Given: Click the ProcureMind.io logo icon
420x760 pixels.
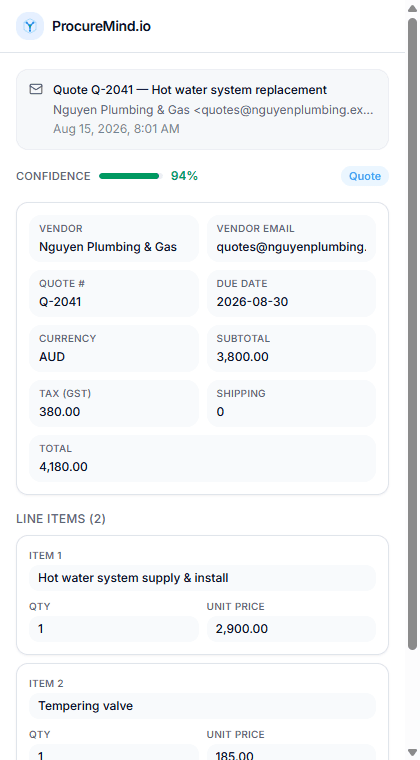Looking at the screenshot, I should pyautogui.click(x=30, y=26).
